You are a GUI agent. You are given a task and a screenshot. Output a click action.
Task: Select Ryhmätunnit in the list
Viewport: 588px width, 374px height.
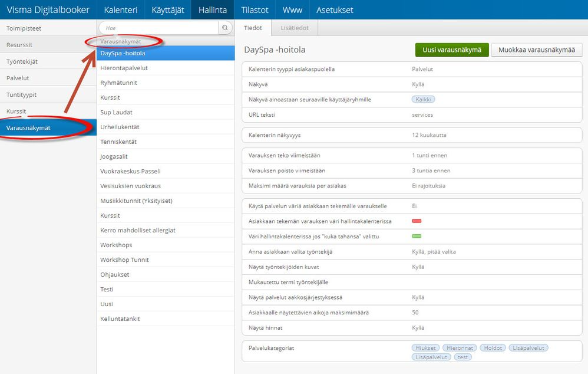pos(166,83)
